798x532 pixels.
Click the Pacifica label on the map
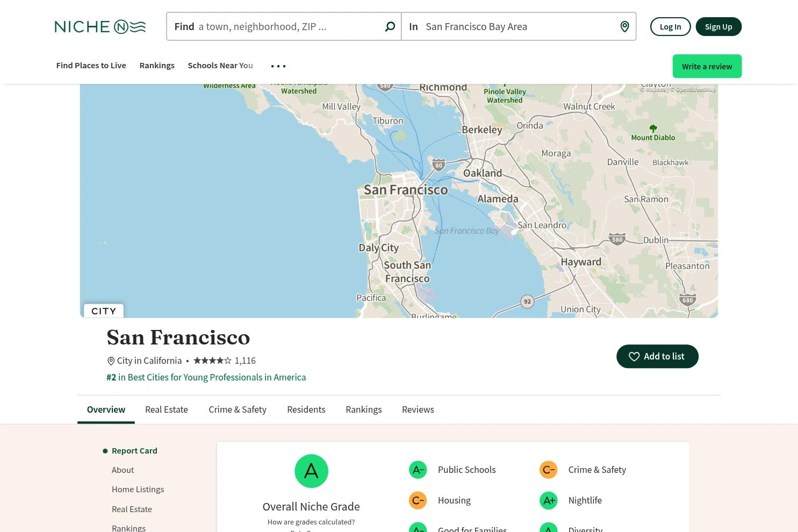click(x=371, y=298)
